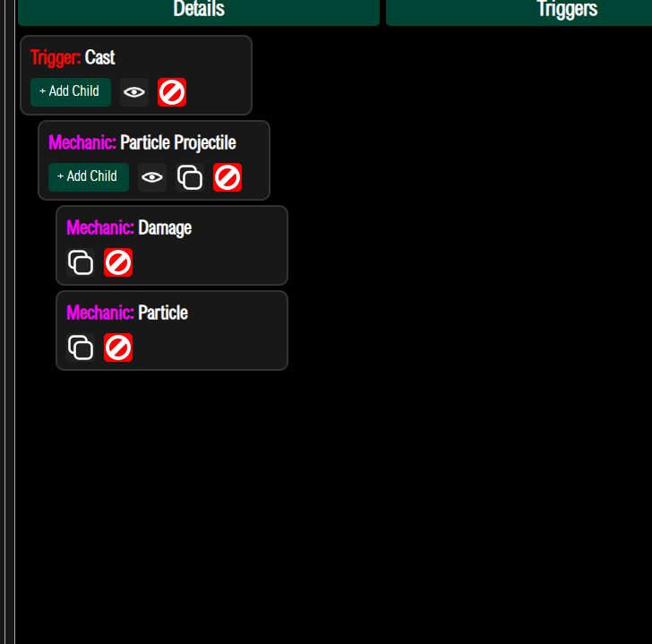This screenshot has width=652, height=644.
Task: Duplicate the Particle Projectile mechanic
Action: 190,177
